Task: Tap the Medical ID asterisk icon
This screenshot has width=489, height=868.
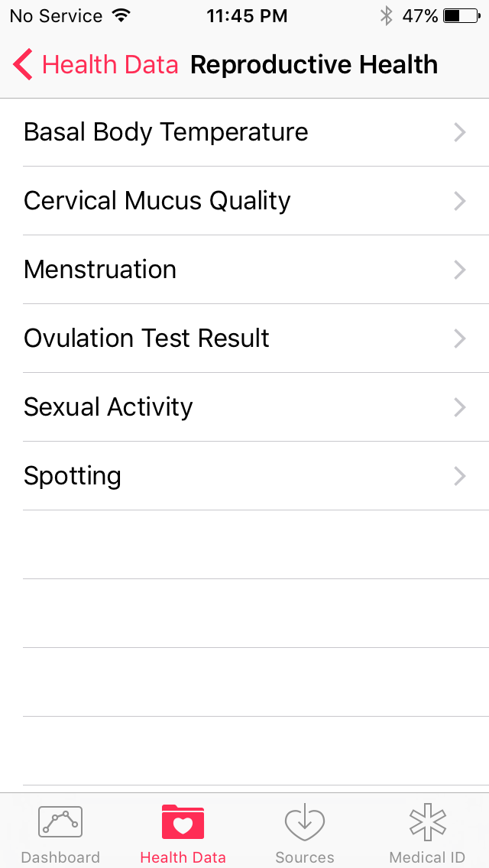Action: coord(427,823)
